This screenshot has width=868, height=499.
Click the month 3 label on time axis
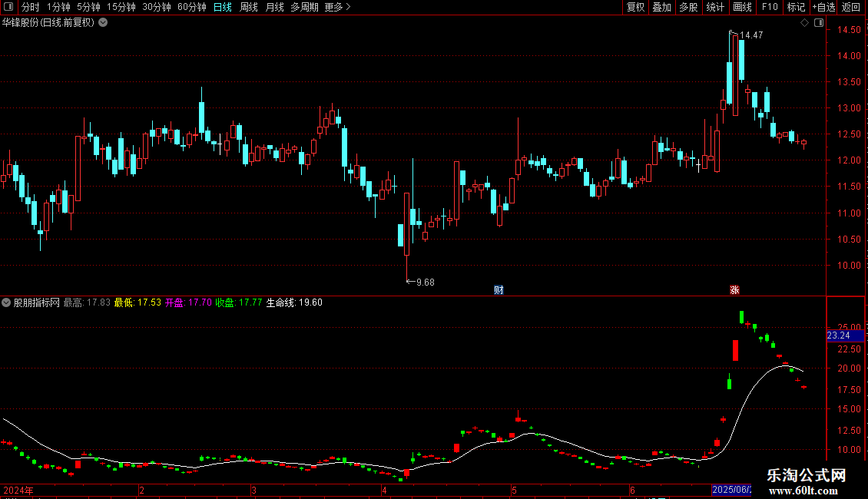point(253,490)
